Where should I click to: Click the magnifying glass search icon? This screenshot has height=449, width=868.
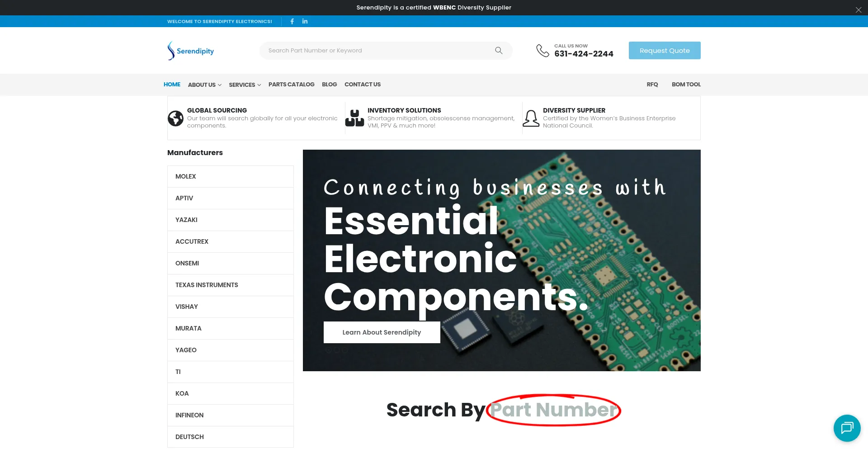(499, 51)
